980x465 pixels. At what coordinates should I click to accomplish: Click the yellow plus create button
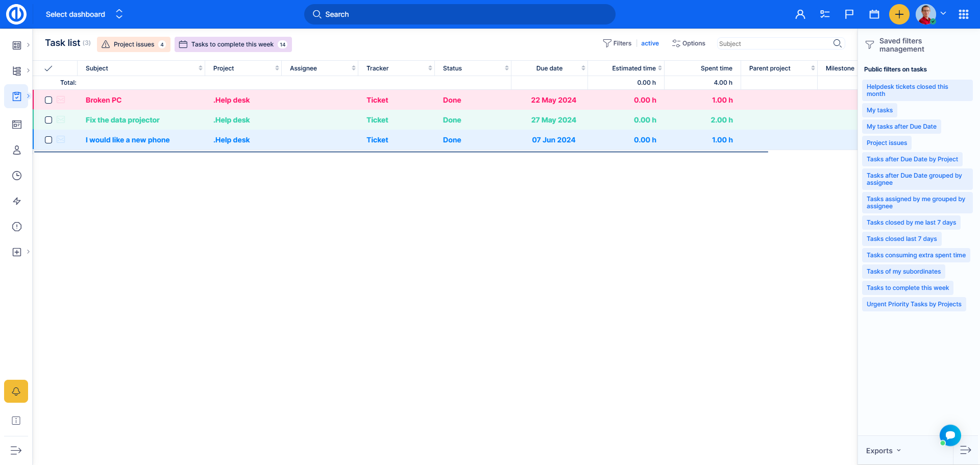pos(899,14)
